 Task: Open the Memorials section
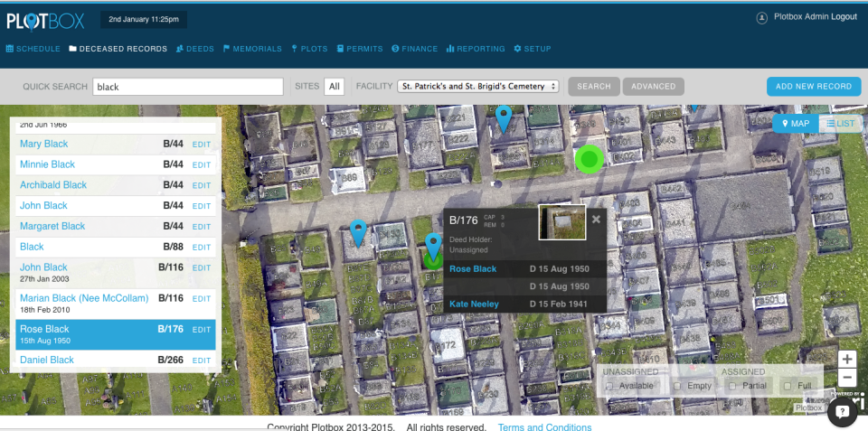(x=252, y=49)
